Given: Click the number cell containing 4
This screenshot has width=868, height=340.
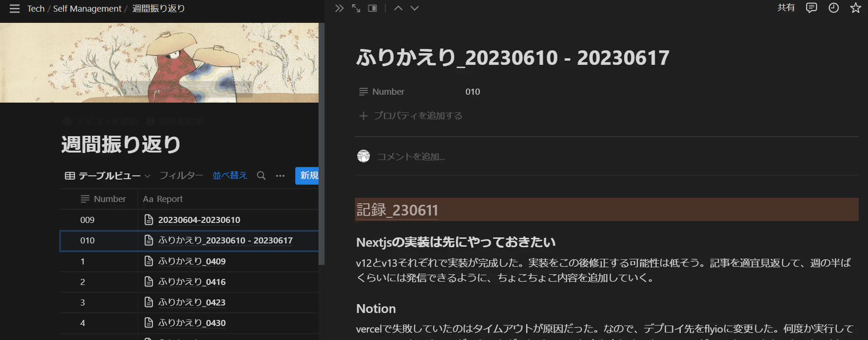Looking at the screenshot, I should [x=99, y=323].
